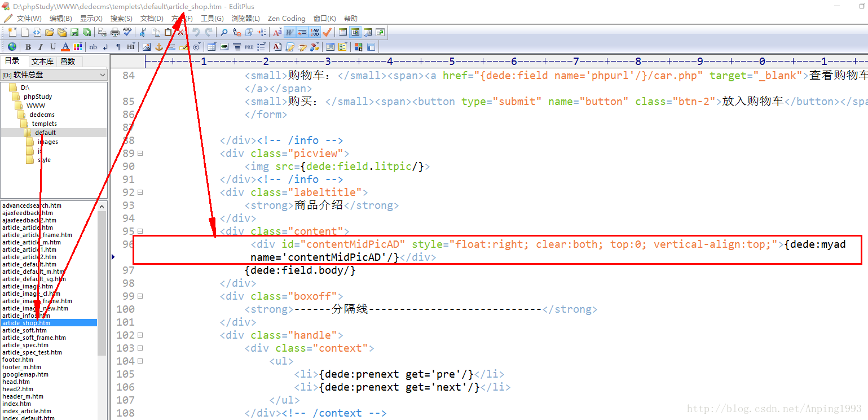
Task: Open the Browser globe icon
Action: click(12, 47)
